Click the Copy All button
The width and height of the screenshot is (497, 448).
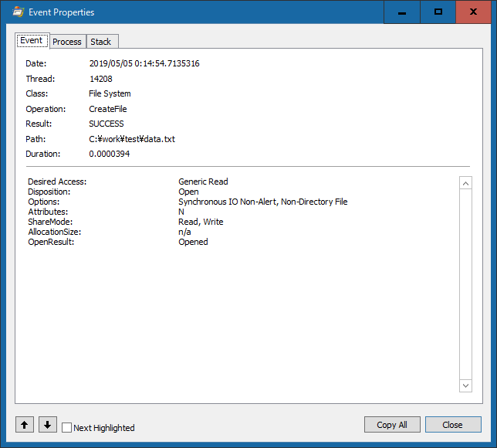pos(392,425)
